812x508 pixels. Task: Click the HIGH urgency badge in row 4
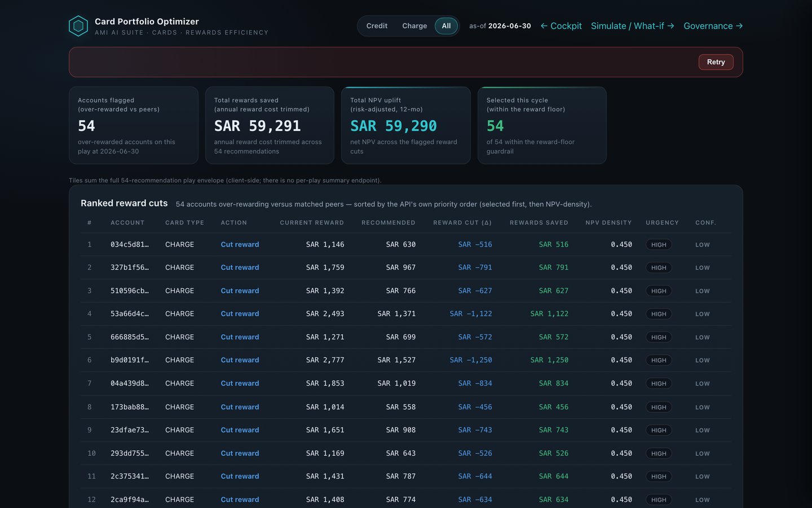pos(659,314)
